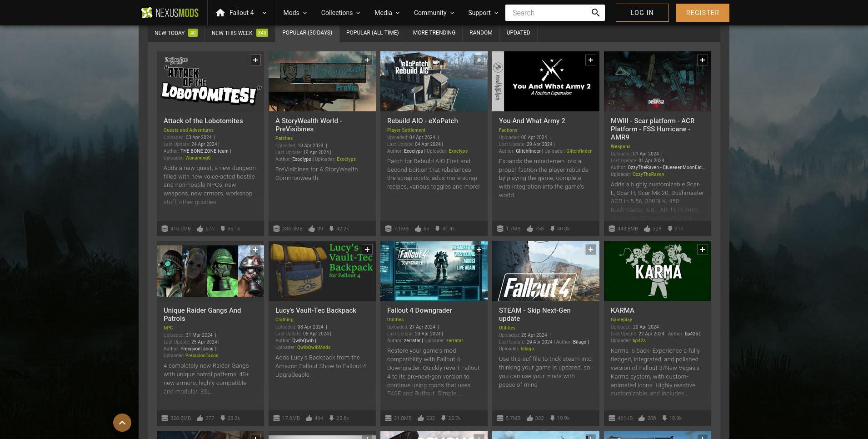Screen dimensions: 868x439
Task: Click thumbs-up icon showing 232 endorsements
Action: 421,418
